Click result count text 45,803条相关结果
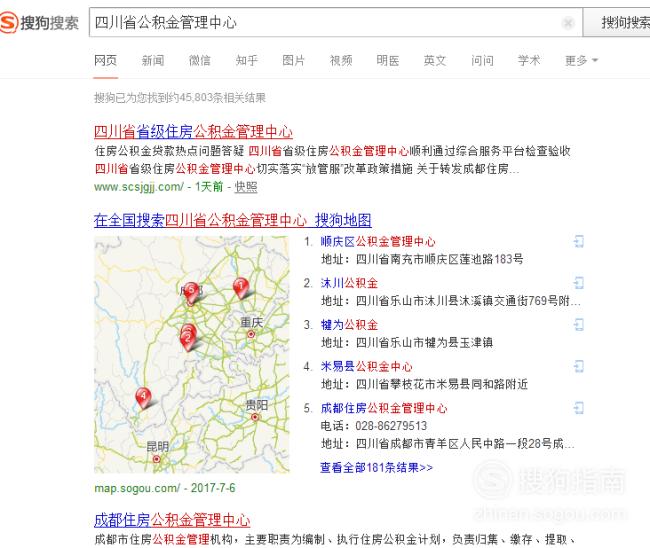Screen dimensions: 650x548 point(223,98)
